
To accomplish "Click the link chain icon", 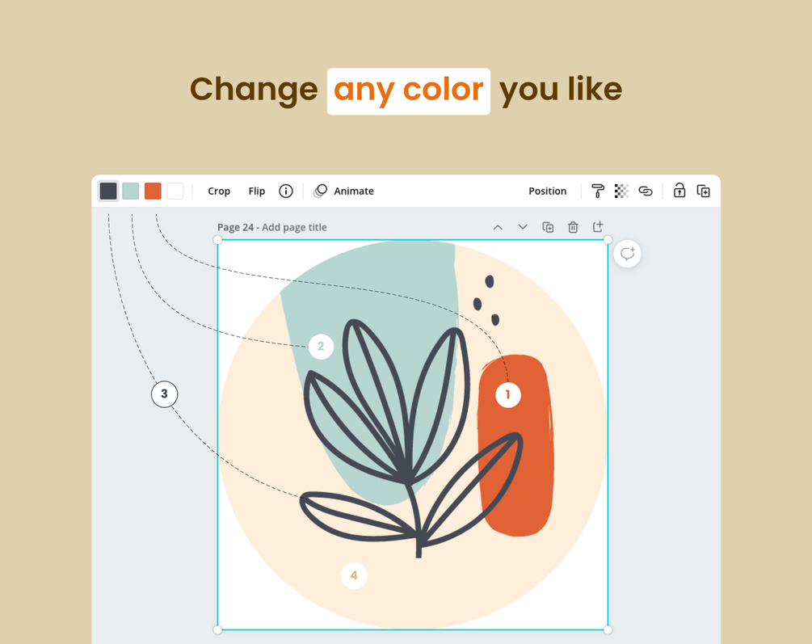I will [645, 192].
